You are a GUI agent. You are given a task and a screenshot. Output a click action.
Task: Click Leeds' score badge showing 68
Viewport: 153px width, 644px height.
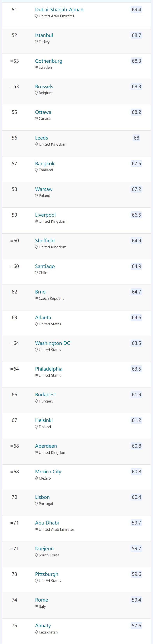click(x=136, y=138)
